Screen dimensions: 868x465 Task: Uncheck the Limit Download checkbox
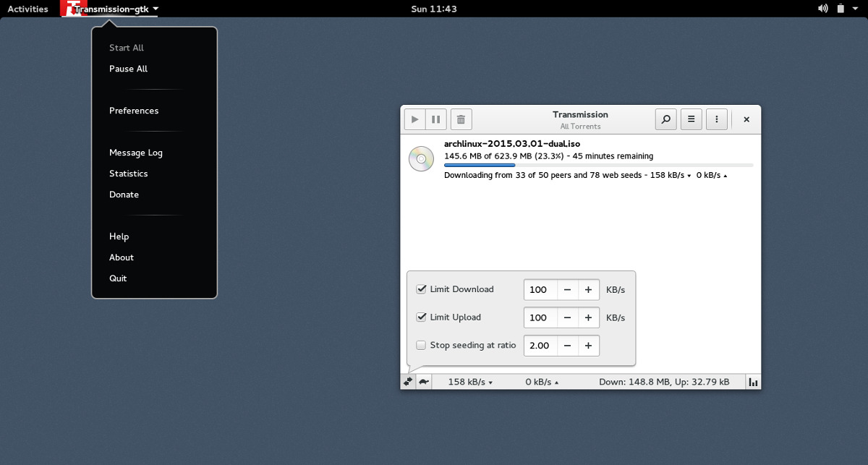421,289
